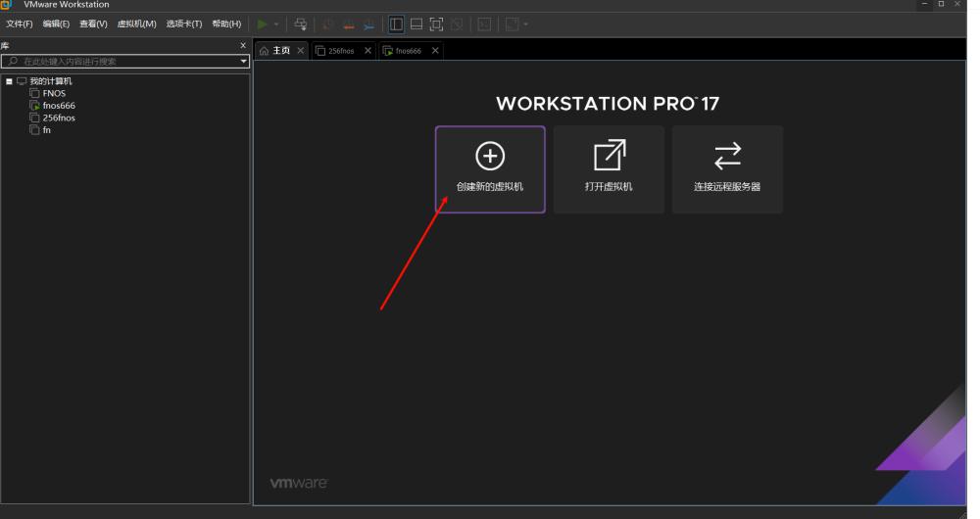Image resolution: width=980 pixels, height=519 pixels.
Task: Open the power options dropdown arrow
Action: click(x=276, y=24)
